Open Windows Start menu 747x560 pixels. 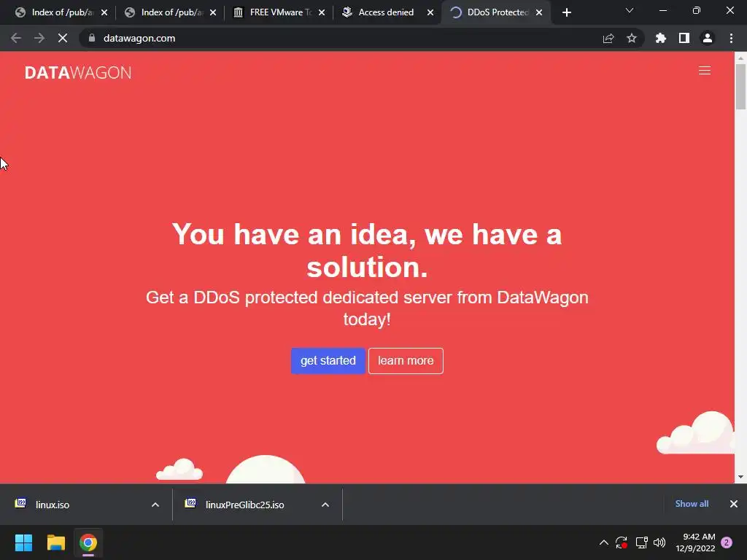[x=23, y=542]
